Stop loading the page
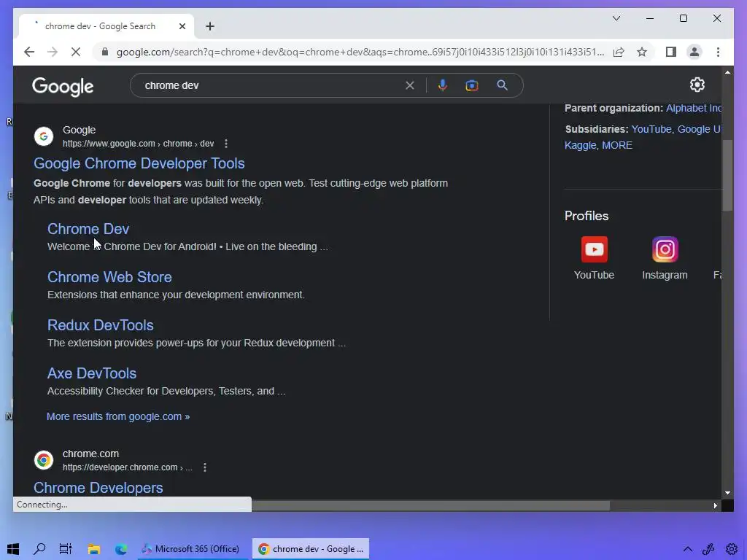747x560 pixels. [76, 52]
